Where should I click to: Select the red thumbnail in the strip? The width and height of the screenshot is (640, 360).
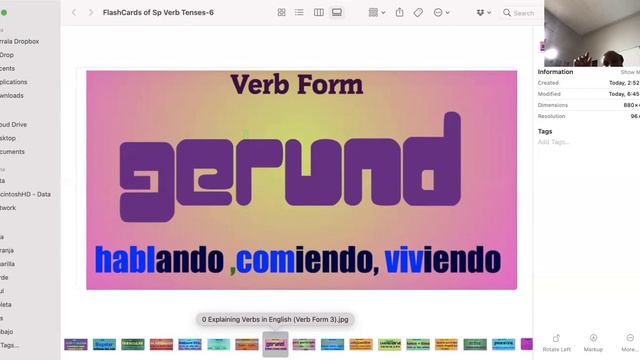click(x=161, y=344)
